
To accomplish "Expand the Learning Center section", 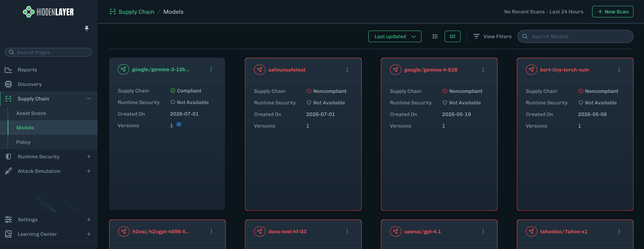I will point(89,234).
